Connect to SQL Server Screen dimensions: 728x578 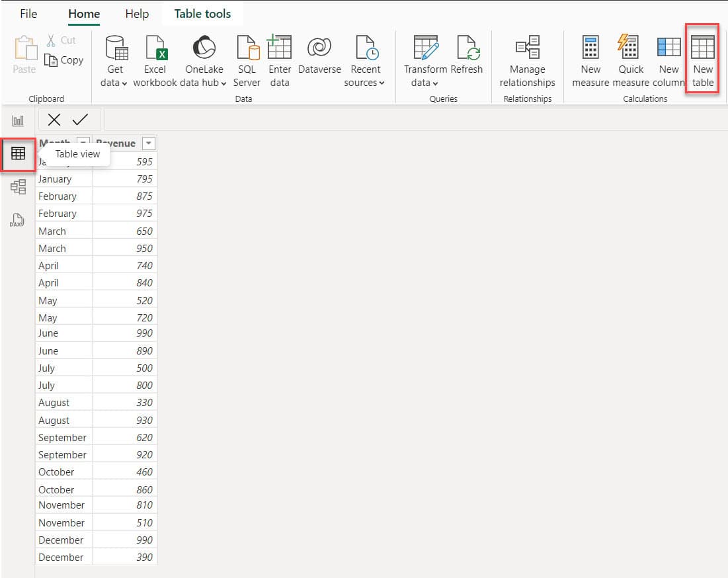247,62
